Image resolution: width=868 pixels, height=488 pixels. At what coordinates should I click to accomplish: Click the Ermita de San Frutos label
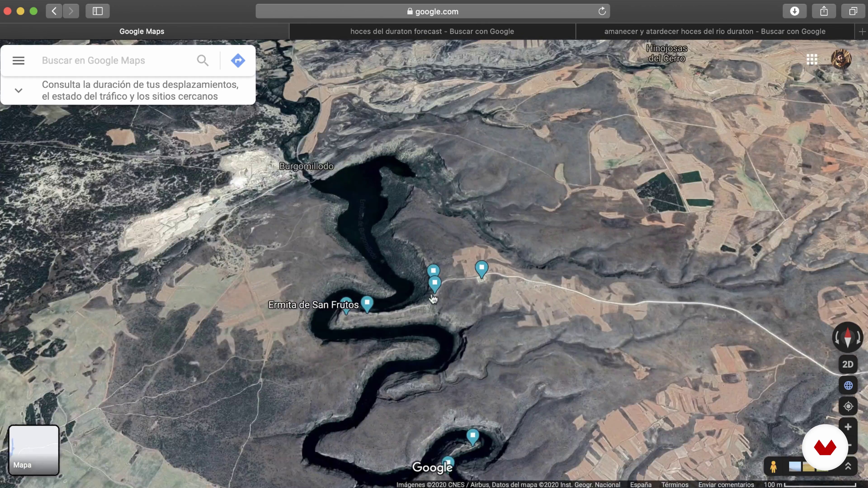(313, 305)
